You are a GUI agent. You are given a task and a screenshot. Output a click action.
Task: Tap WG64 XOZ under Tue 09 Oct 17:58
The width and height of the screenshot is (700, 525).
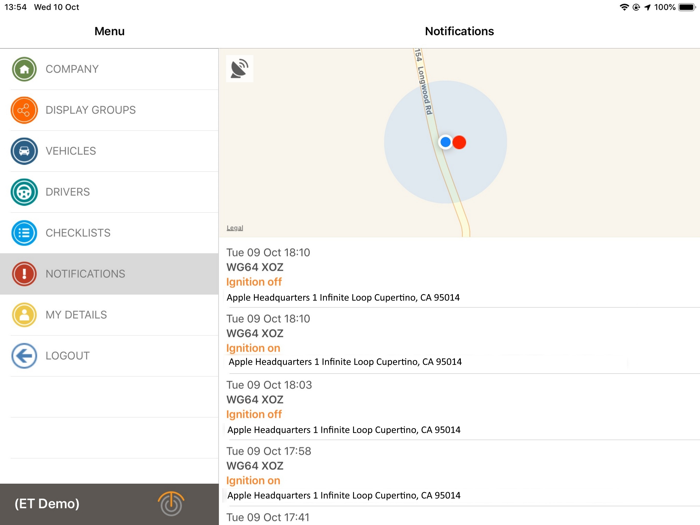point(255,466)
